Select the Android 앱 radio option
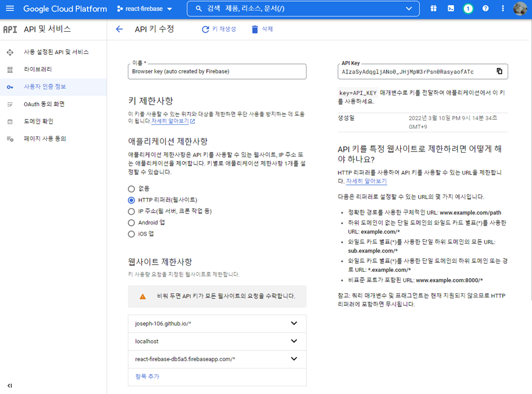This screenshot has width=532, height=394. pos(131,223)
